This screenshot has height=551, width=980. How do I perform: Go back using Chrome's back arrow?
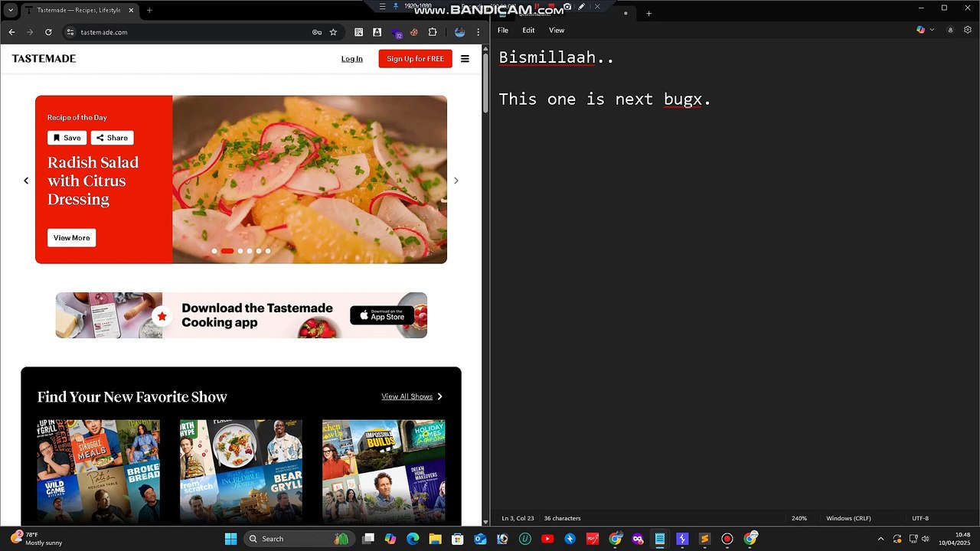tap(11, 32)
